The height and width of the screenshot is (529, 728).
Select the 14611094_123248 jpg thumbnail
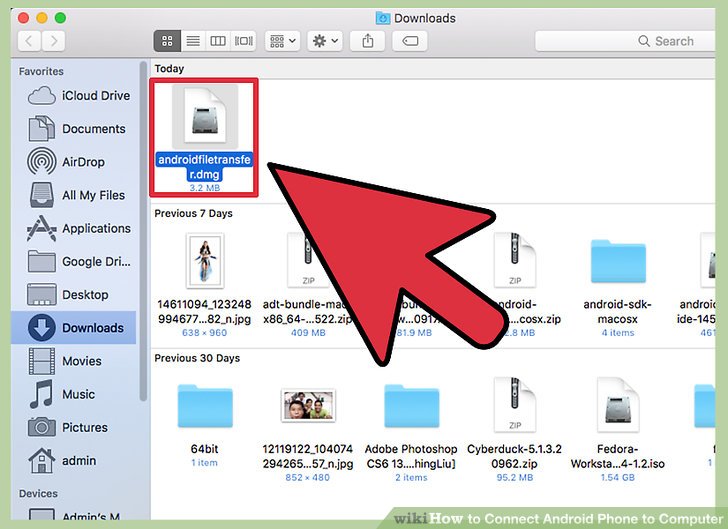point(205,261)
